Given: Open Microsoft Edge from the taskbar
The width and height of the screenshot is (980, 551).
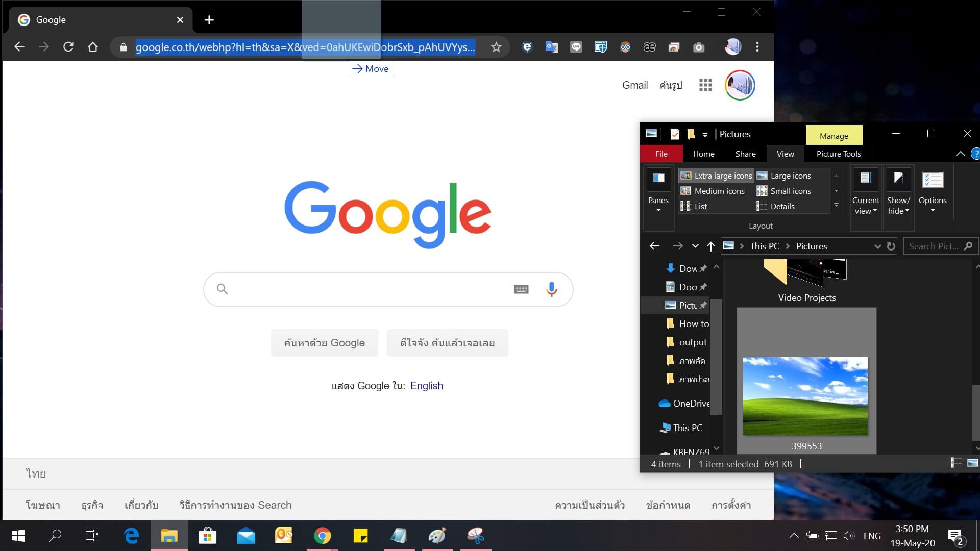Looking at the screenshot, I should click(x=131, y=536).
